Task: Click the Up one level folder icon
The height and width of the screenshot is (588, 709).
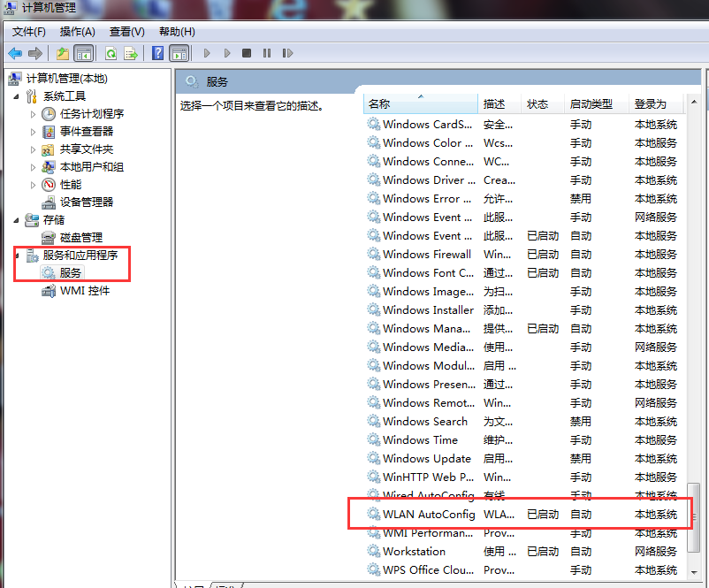Action: point(63,53)
